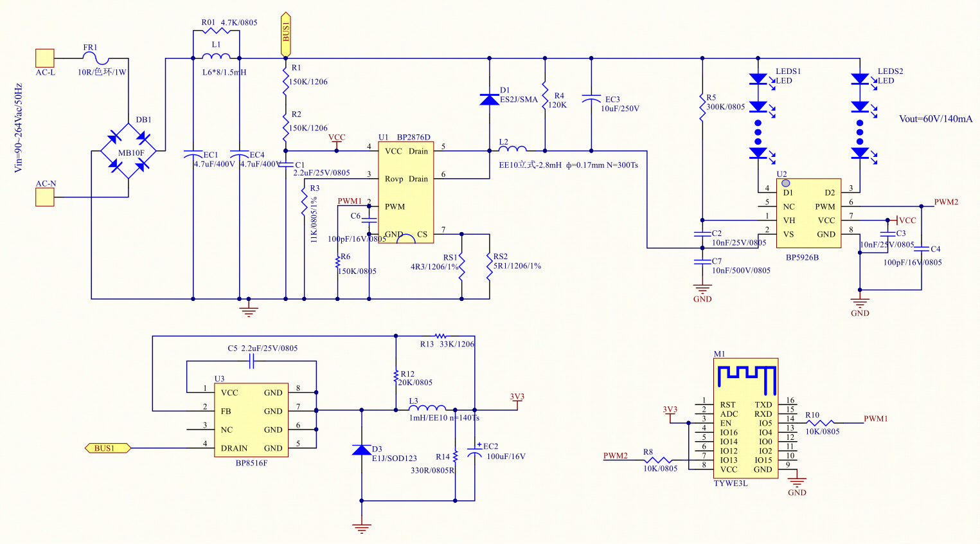Click the 'Vout=60V/140mA' annotation

(x=936, y=119)
